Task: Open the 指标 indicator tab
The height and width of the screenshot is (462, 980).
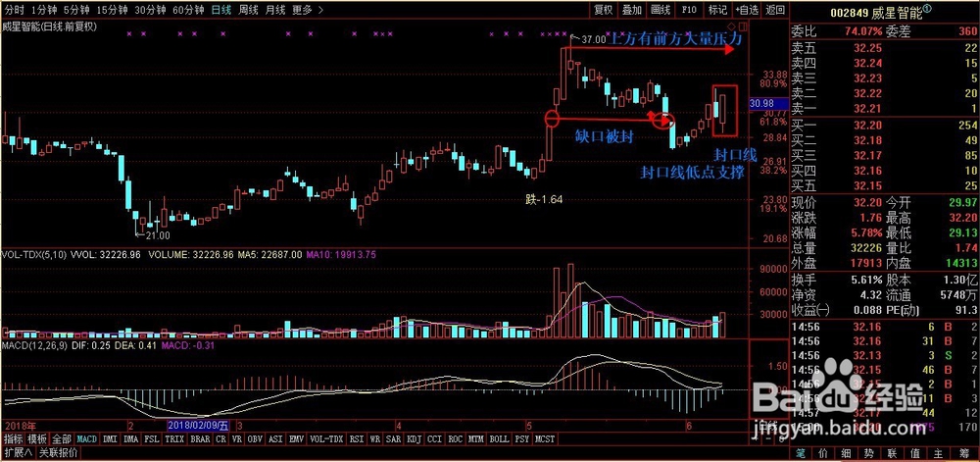Action: [14, 438]
